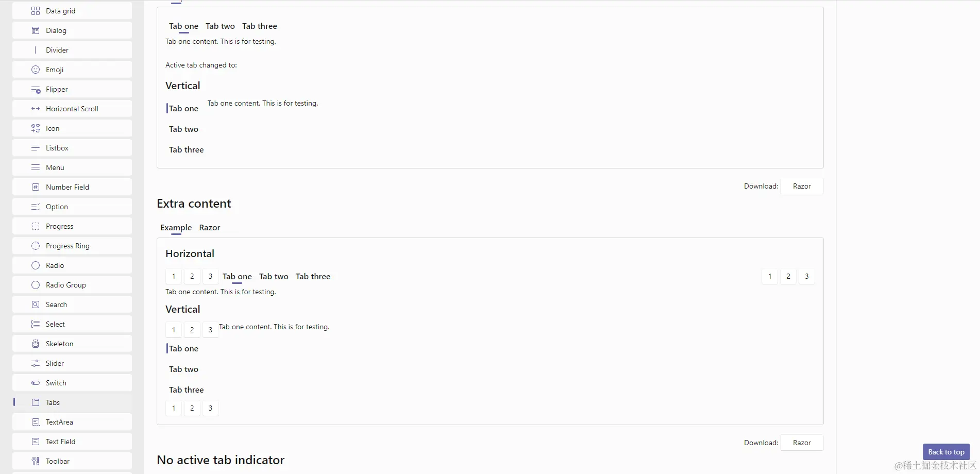Click the Emoji smiley icon
The width and height of the screenshot is (980, 474).
tap(36, 70)
